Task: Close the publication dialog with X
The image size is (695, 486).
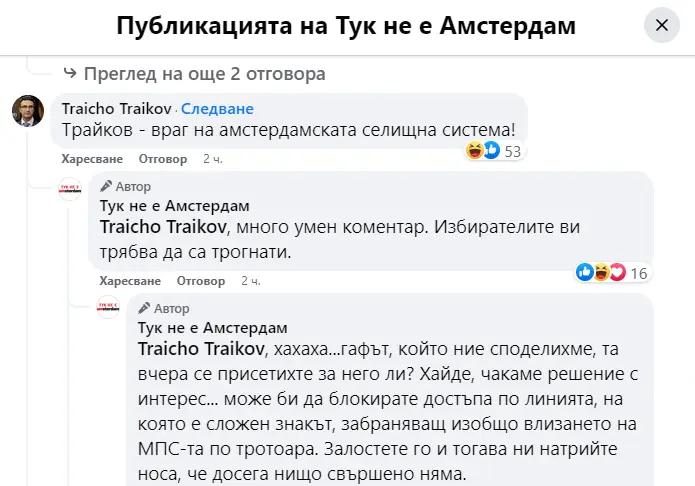Action: coord(661,26)
